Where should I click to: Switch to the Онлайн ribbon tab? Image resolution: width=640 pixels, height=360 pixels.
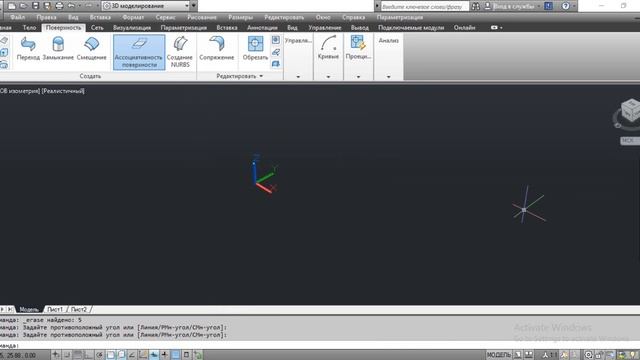(464, 27)
